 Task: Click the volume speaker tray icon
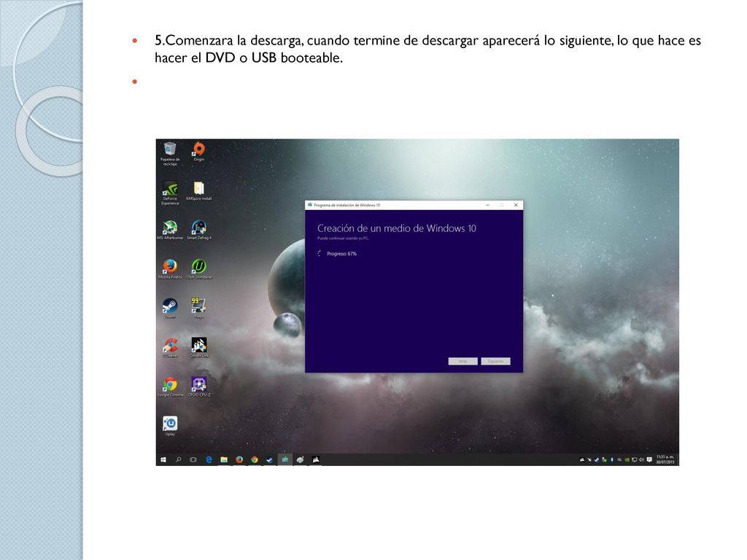coord(642,459)
